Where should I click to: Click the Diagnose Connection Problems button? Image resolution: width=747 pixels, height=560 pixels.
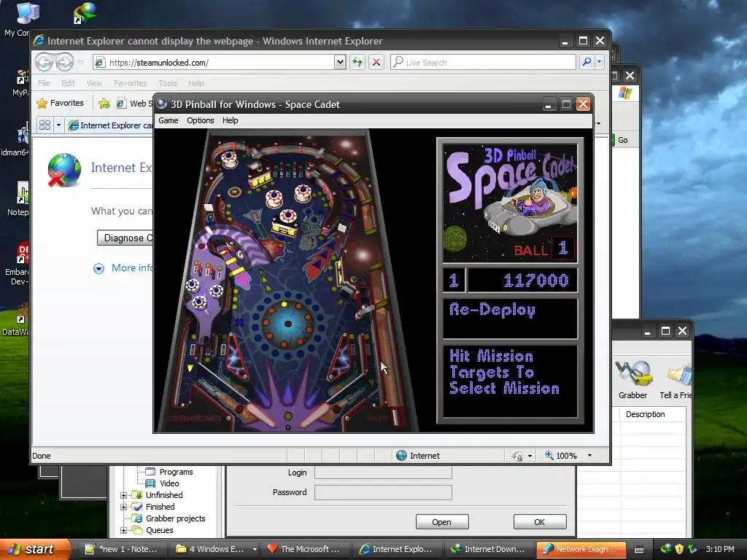tap(125, 238)
